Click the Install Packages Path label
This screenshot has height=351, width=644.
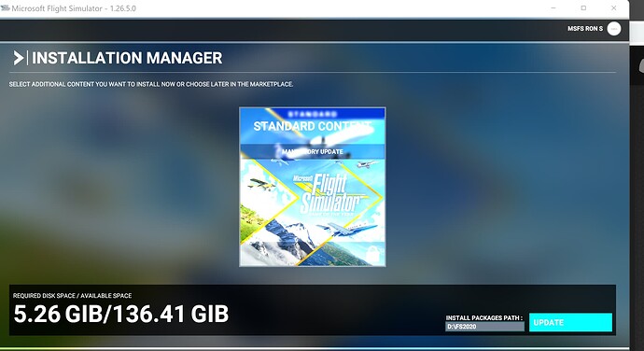(484, 317)
